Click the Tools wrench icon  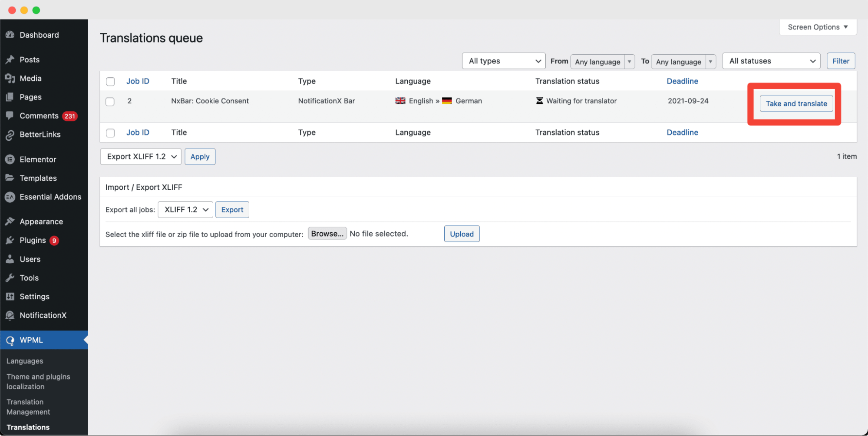tap(10, 277)
